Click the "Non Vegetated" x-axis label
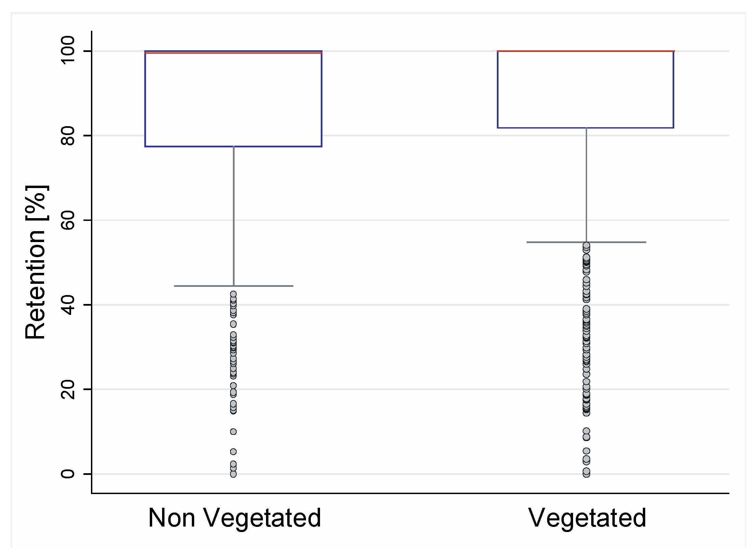This screenshot has height=558, width=756. point(235,518)
